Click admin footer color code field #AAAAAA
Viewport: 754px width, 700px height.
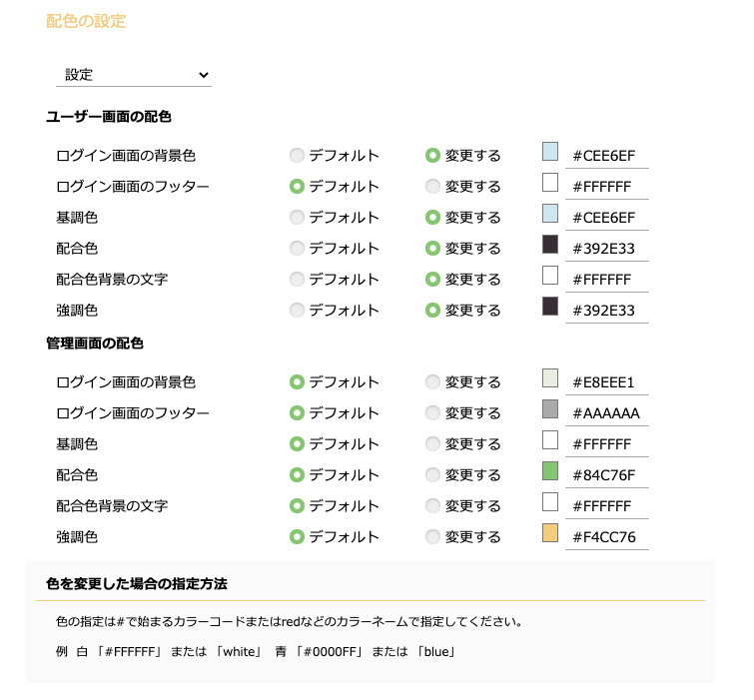pyautogui.click(x=607, y=413)
